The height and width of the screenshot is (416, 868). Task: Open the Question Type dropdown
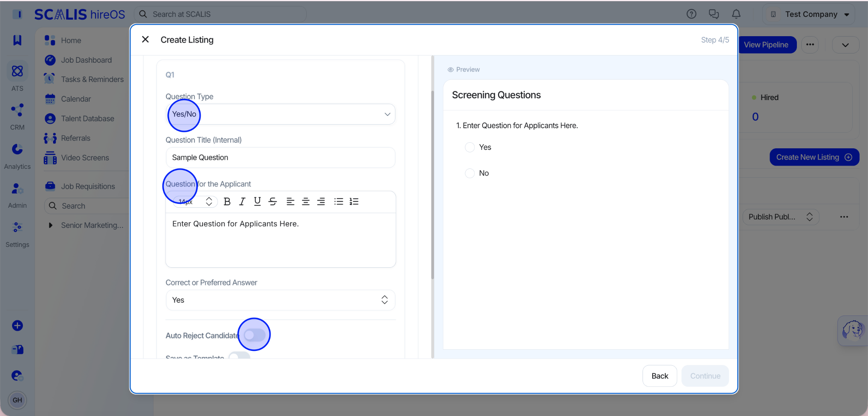tap(280, 114)
